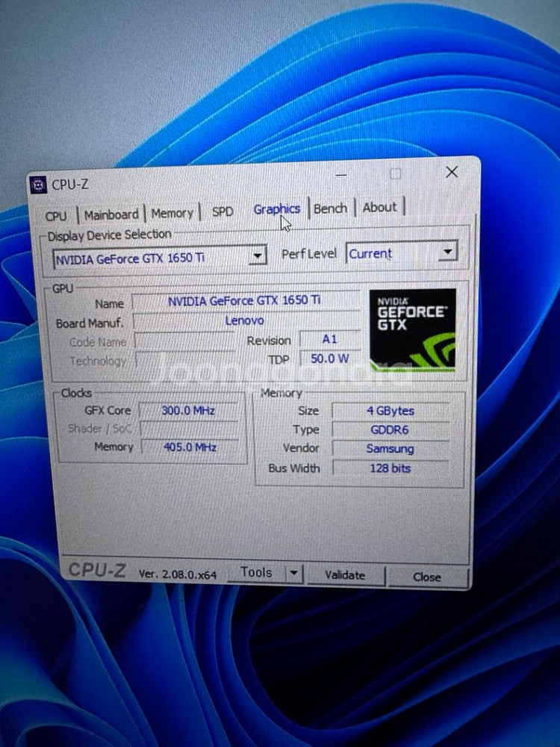Click the 'Current' text in Perf Level box
The image size is (560, 747).
[370, 253]
